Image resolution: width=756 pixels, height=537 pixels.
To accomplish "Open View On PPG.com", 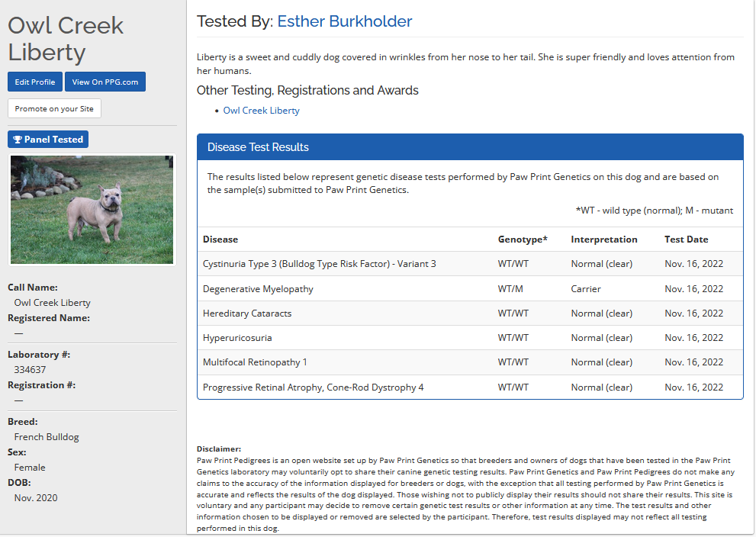I will click(x=105, y=82).
